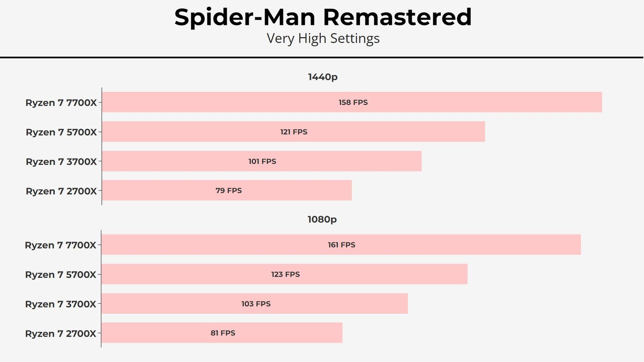The image size is (644, 362).
Task: Click Ryzen 7 5700X label under 1080p
Action: 60,275
